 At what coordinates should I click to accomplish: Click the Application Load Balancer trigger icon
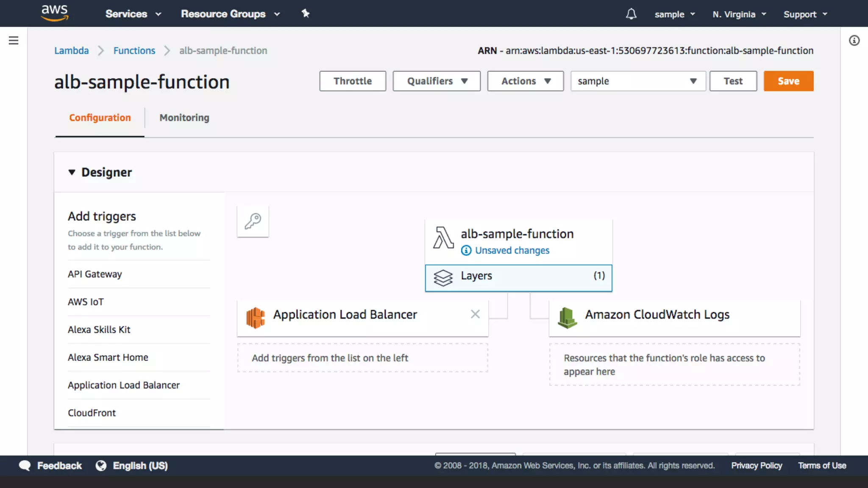pyautogui.click(x=256, y=318)
